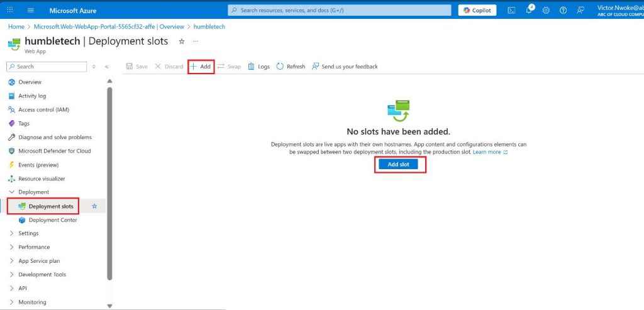Viewport: 644px width, 310px height.
Task: Click Send us your feedback
Action: (345, 67)
